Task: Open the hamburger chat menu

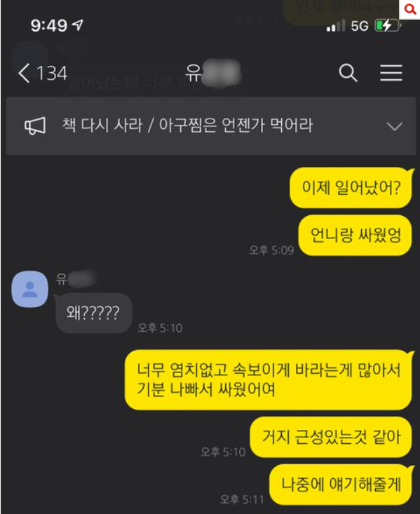Action: [x=391, y=73]
